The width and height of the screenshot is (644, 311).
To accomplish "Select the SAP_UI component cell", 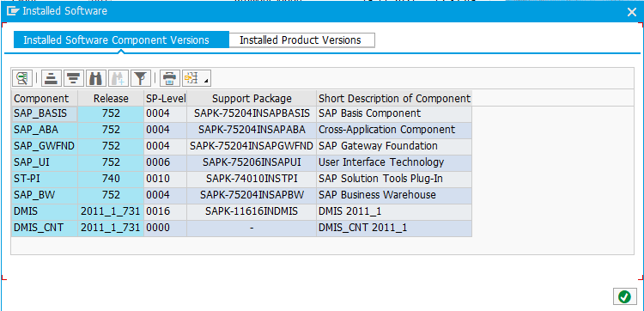I will [45, 162].
